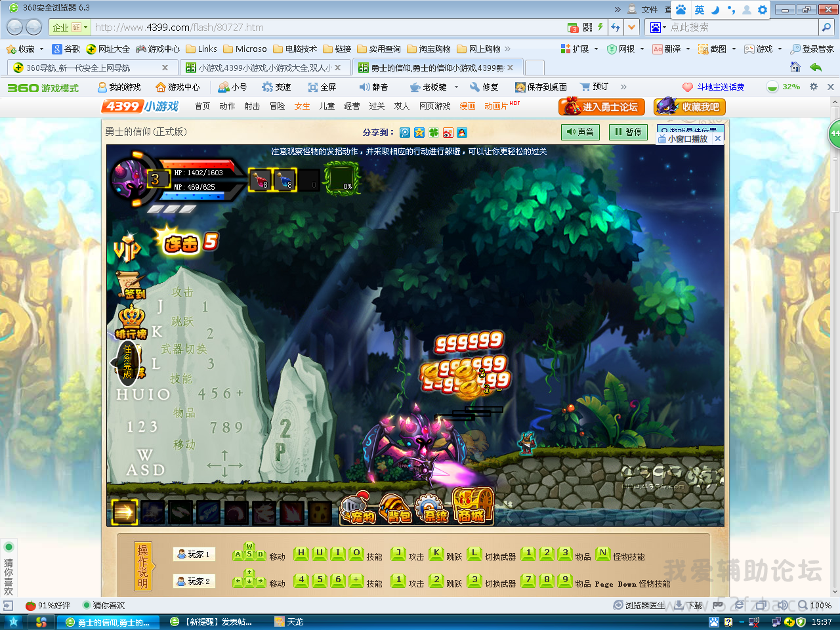This screenshot has height=630, width=840.
Task: Open the 收藏 favorites dropdown
Action: pos(41,49)
